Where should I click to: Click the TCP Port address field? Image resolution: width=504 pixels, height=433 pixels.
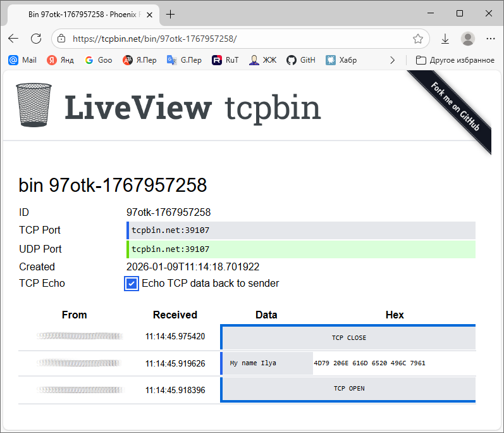pyautogui.click(x=301, y=230)
